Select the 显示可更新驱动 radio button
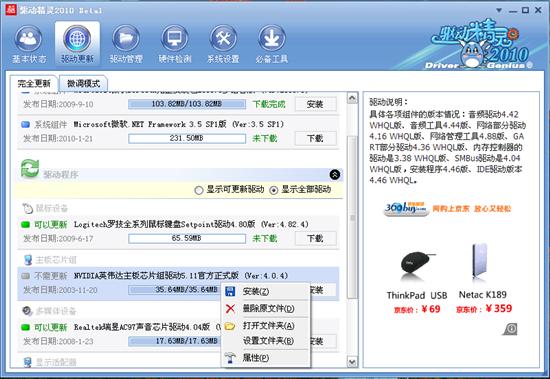550x379 pixels. [199, 190]
